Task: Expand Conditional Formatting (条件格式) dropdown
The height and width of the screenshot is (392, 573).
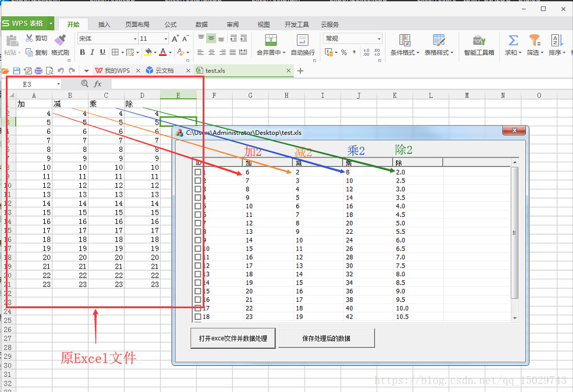Action: coord(418,52)
